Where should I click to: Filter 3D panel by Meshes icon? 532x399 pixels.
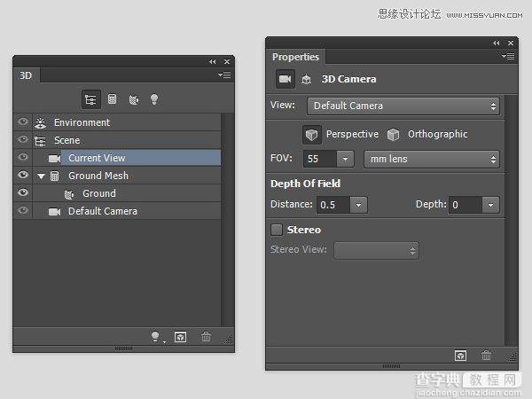coord(112,99)
